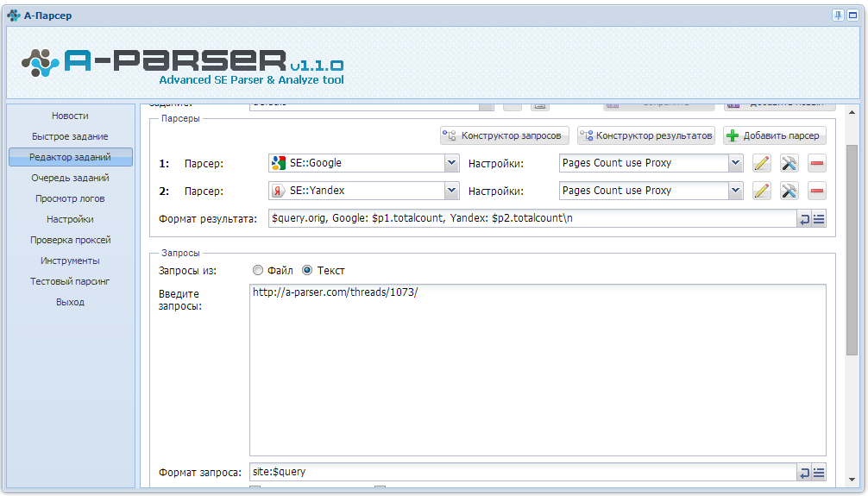The image size is (868, 496).
Task: Click the Формат результата input field
Action: click(x=532, y=218)
